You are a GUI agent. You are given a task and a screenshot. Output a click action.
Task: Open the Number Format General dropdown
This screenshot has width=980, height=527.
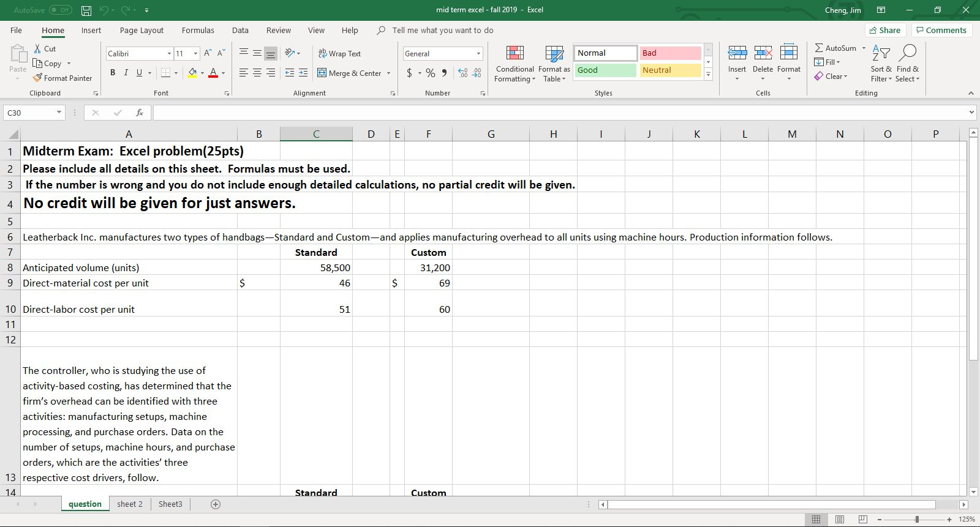(478, 53)
